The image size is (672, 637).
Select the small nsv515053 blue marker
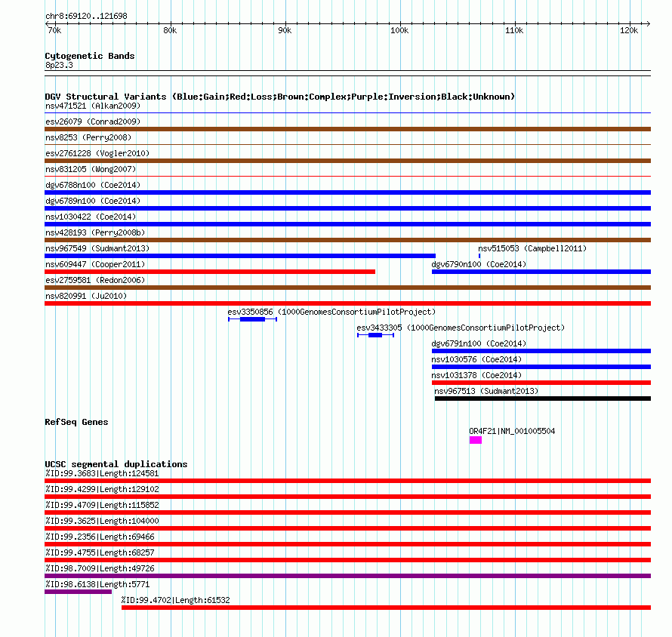point(479,256)
